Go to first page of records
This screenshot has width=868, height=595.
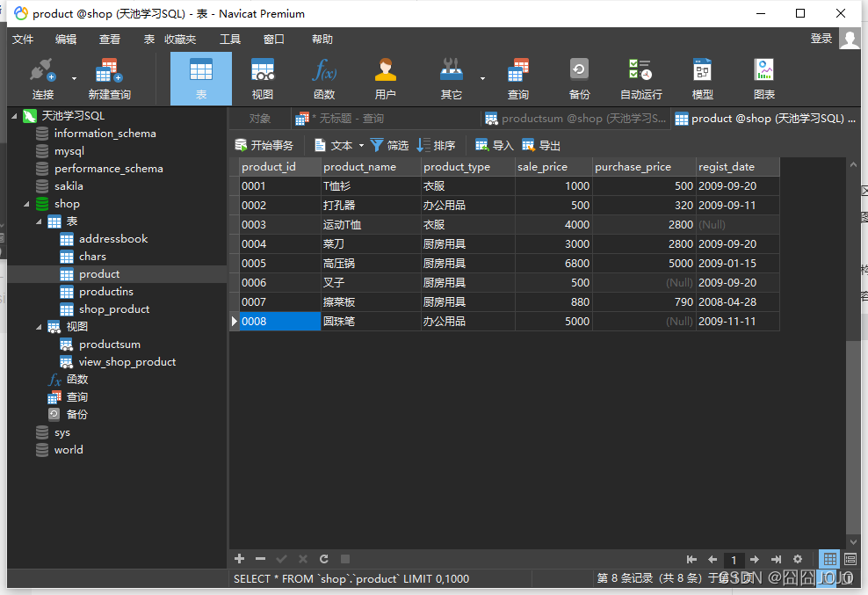point(691,560)
